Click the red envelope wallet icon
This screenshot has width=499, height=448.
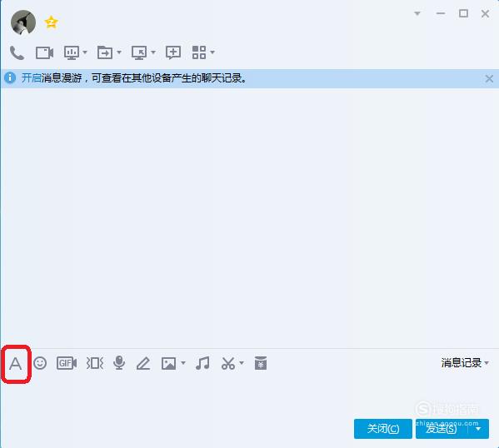tap(261, 363)
